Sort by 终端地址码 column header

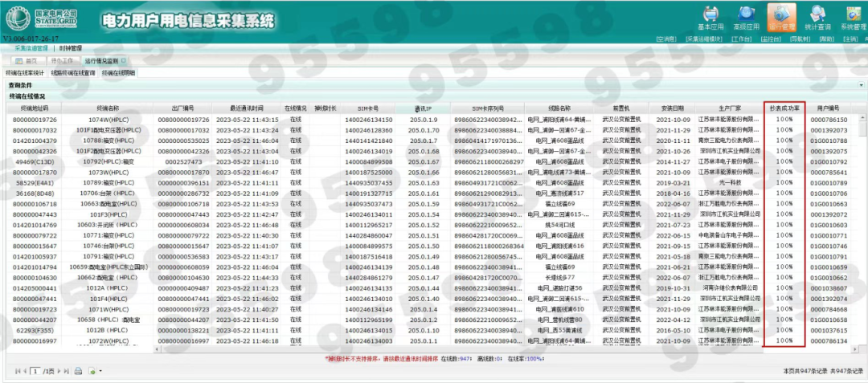[35, 108]
